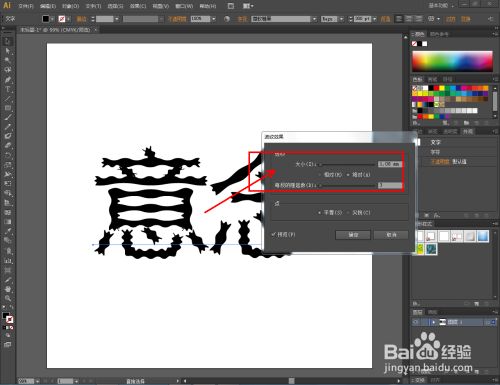Select the Magic Wand tool
Screen dimensions: 500x385
8,60
